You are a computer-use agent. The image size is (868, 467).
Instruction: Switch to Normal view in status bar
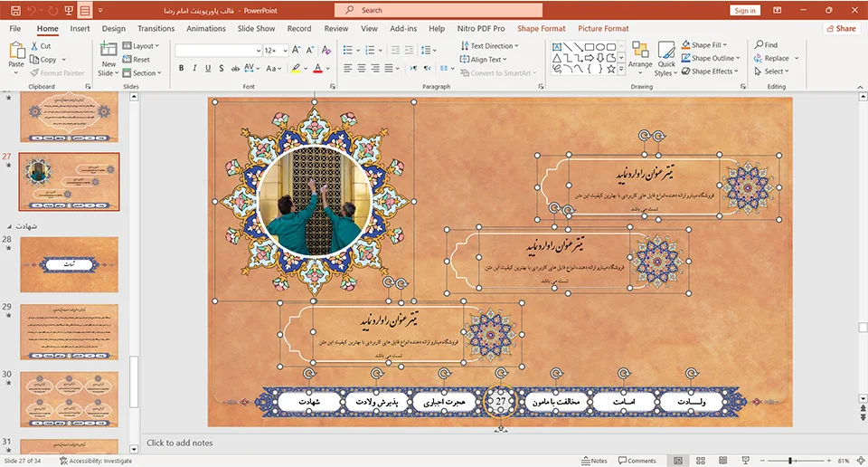coord(678,461)
